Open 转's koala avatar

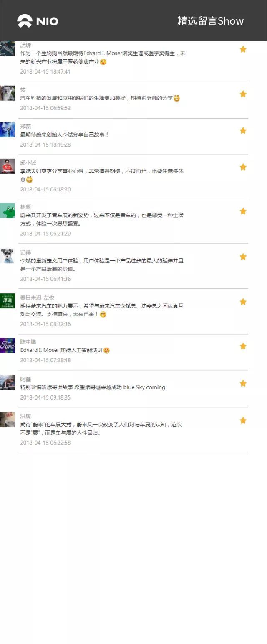tap(8, 93)
